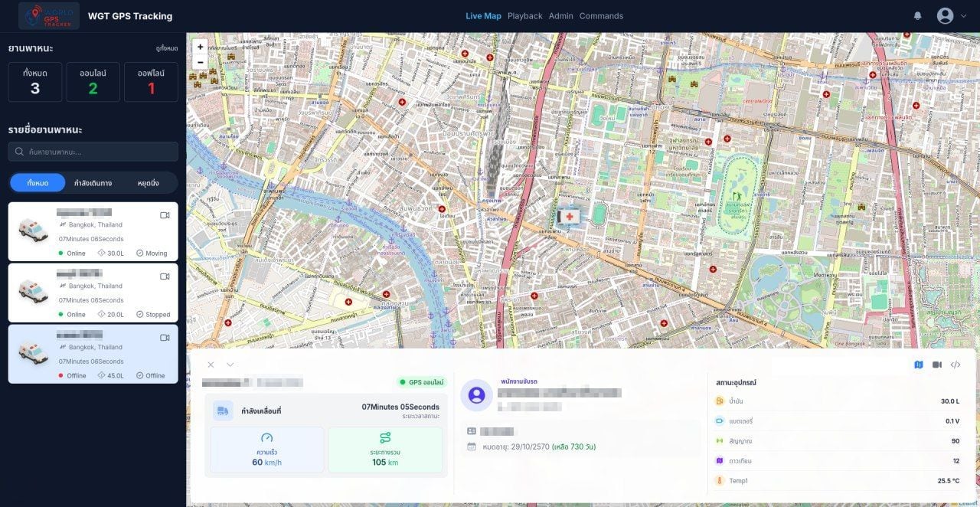This screenshot has height=507, width=980.
Task: Click the ambulance marker on the map
Action: point(569,217)
